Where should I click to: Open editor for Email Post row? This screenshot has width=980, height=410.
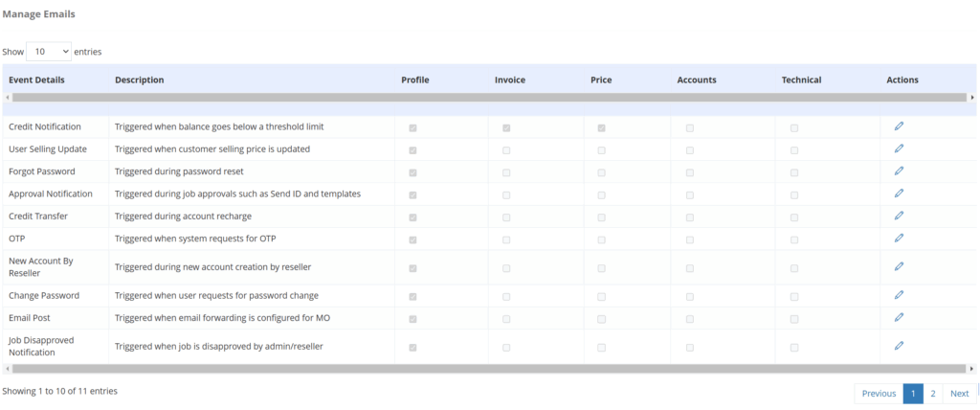point(899,317)
